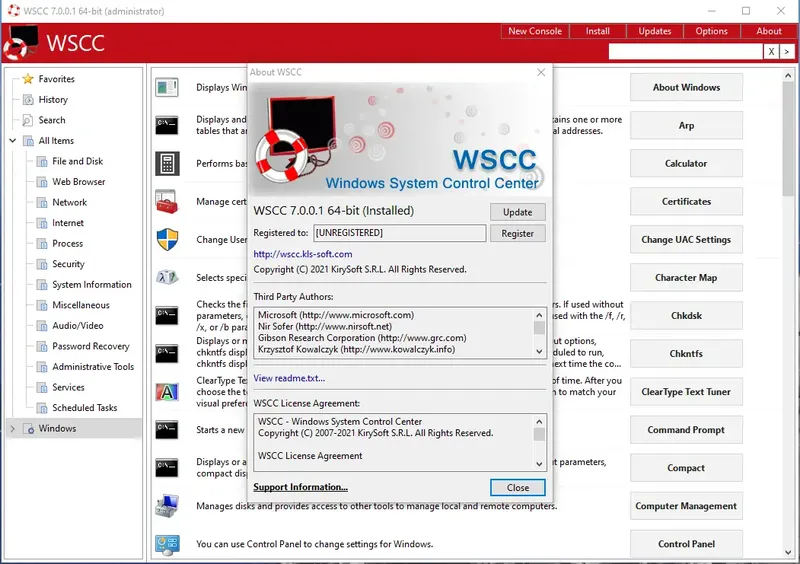Image resolution: width=800 pixels, height=564 pixels.
Task: Click the File and Disk category icon
Action: coord(42,162)
